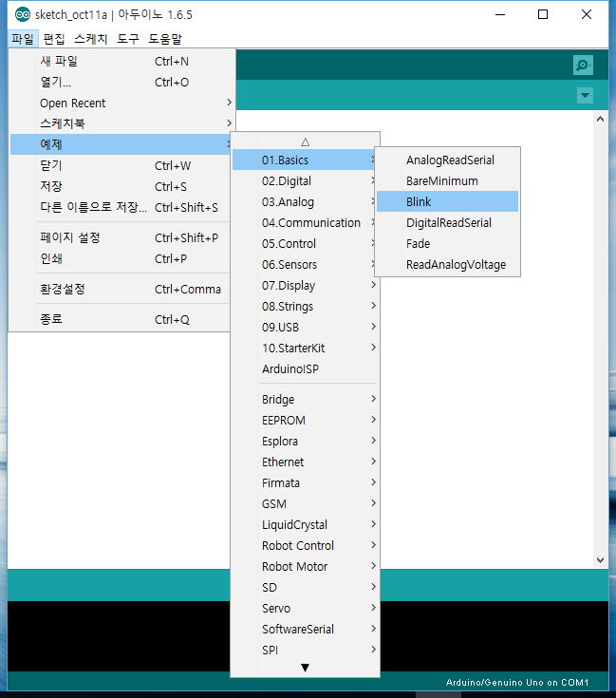This screenshot has height=698, width=616.
Task: Open the 도움말 menu
Action: click(165, 39)
